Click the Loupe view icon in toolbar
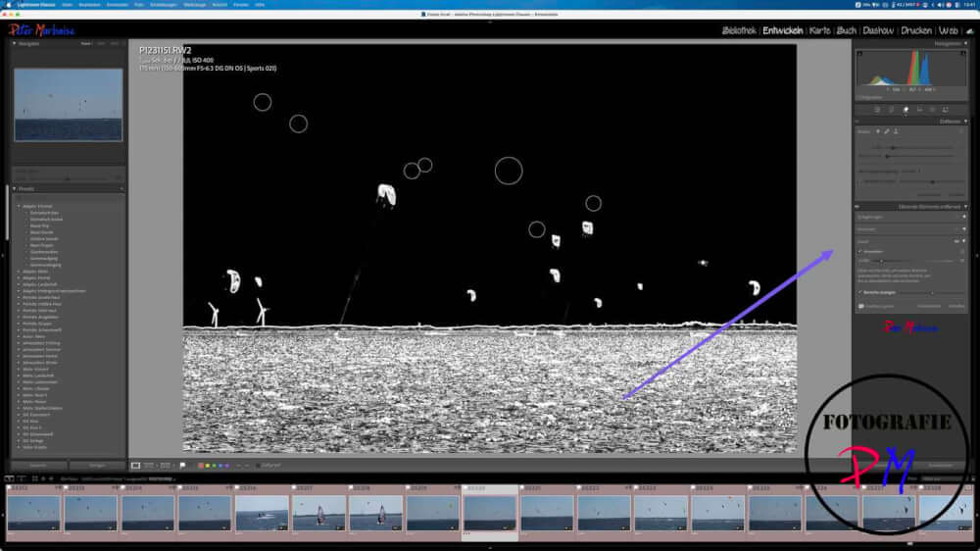 click(135, 466)
